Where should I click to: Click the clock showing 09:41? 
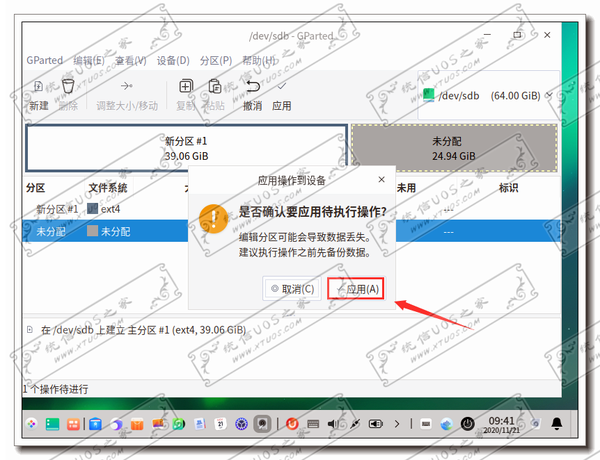click(x=501, y=425)
